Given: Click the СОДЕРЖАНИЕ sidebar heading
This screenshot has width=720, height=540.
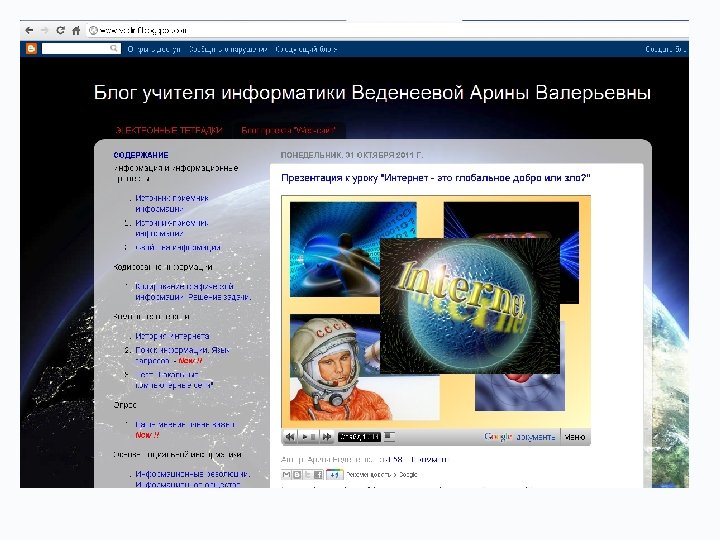Looking at the screenshot, I should [x=141, y=155].
